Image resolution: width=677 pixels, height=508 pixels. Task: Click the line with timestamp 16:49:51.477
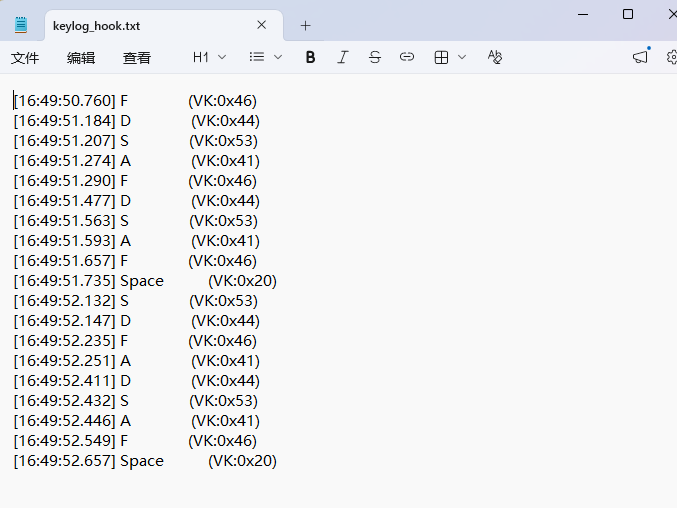136,201
